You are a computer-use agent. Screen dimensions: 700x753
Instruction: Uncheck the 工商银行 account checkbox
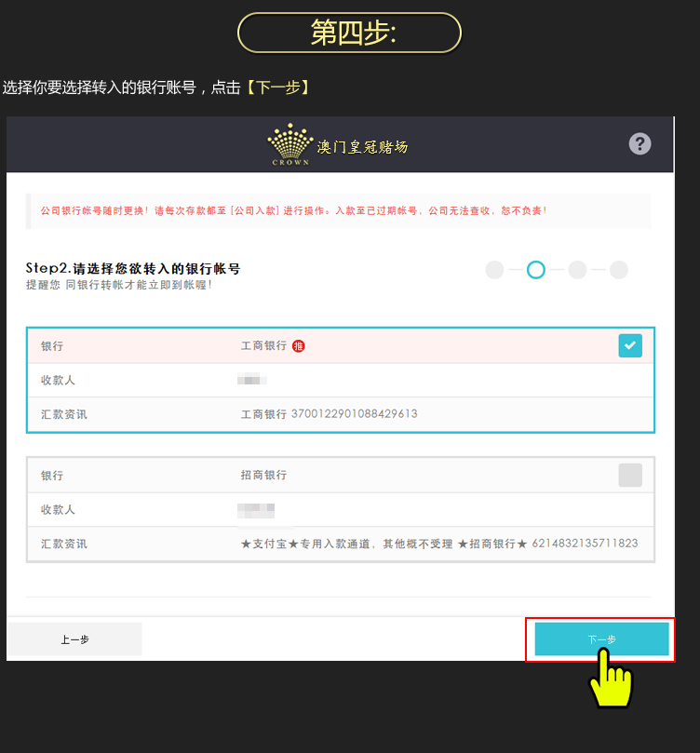(x=630, y=345)
